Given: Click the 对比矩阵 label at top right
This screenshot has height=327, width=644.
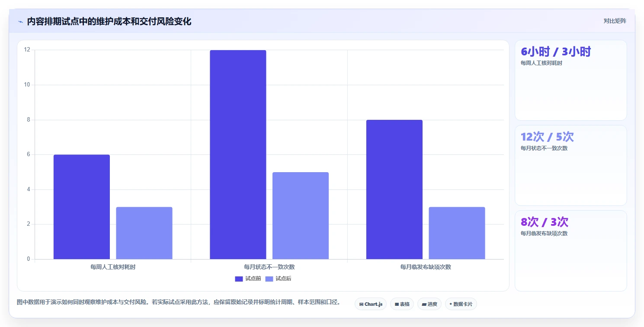Looking at the screenshot, I should pos(615,21).
